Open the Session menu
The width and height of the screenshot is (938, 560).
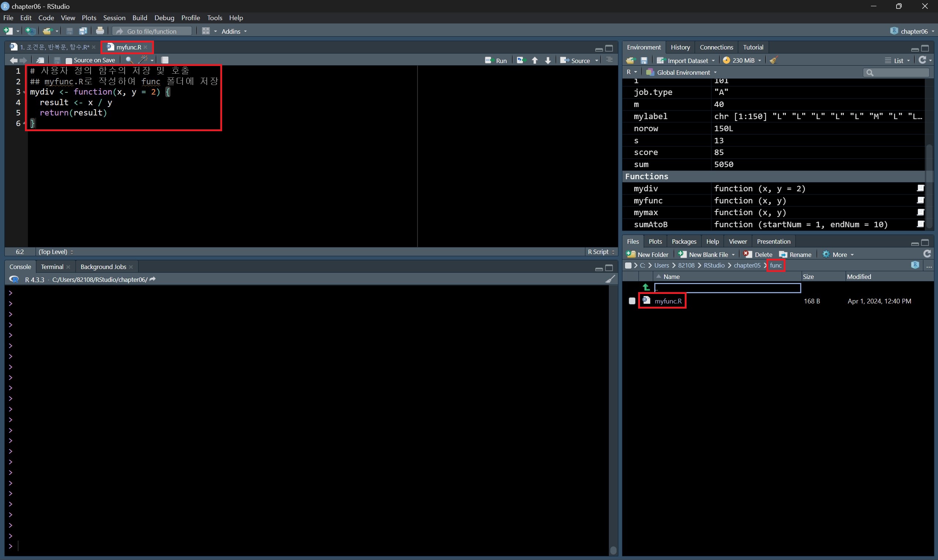(114, 18)
